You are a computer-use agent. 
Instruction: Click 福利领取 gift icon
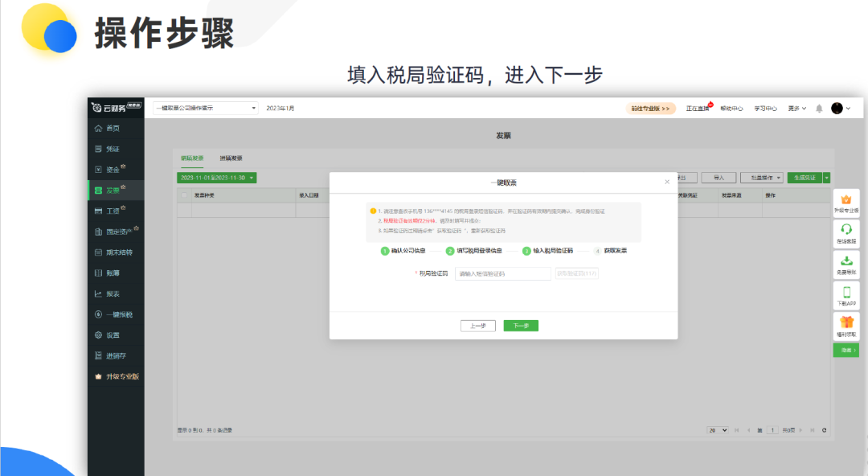(x=846, y=327)
